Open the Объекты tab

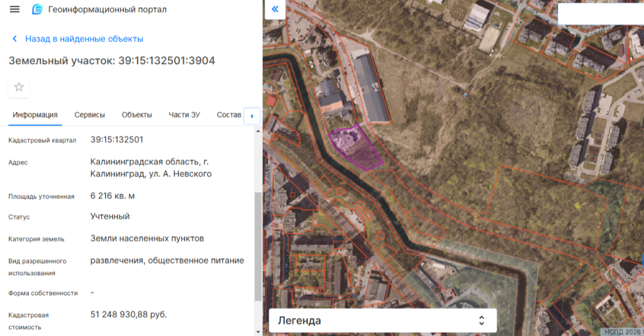coord(136,115)
